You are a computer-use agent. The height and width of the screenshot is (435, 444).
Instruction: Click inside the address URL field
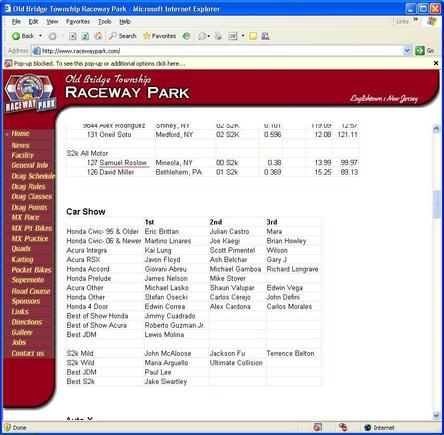click(x=218, y=51)
